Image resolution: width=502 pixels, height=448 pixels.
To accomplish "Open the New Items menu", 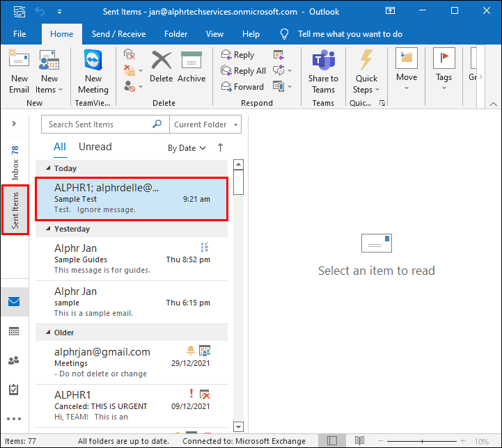I will pyautogui.click(x=49, y=72).
